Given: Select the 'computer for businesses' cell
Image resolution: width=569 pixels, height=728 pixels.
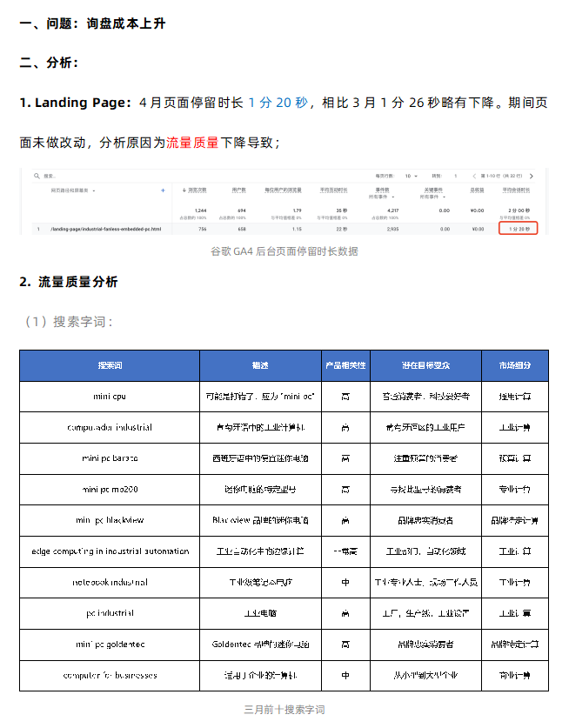Looking at the screenshot, I should (x=110, y=675).
